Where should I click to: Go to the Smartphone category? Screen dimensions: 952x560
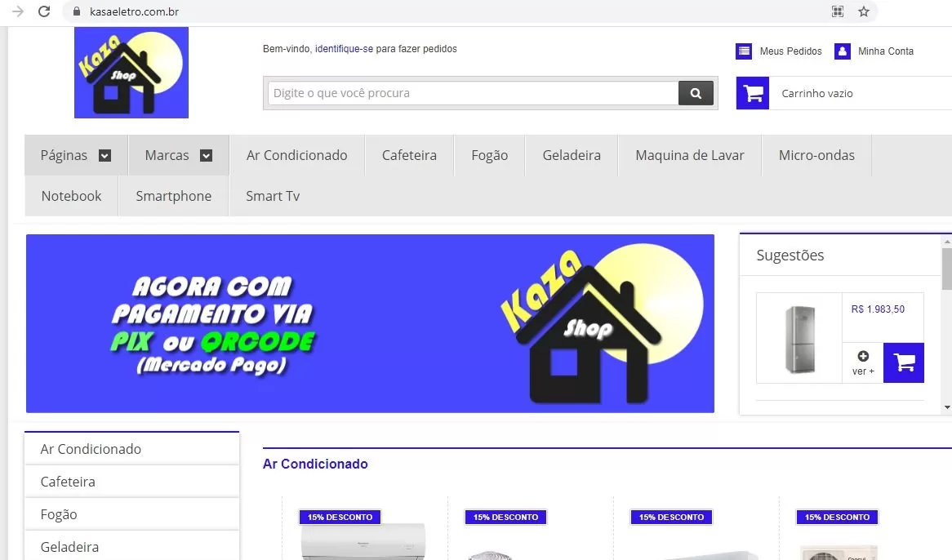pos(174,196)
